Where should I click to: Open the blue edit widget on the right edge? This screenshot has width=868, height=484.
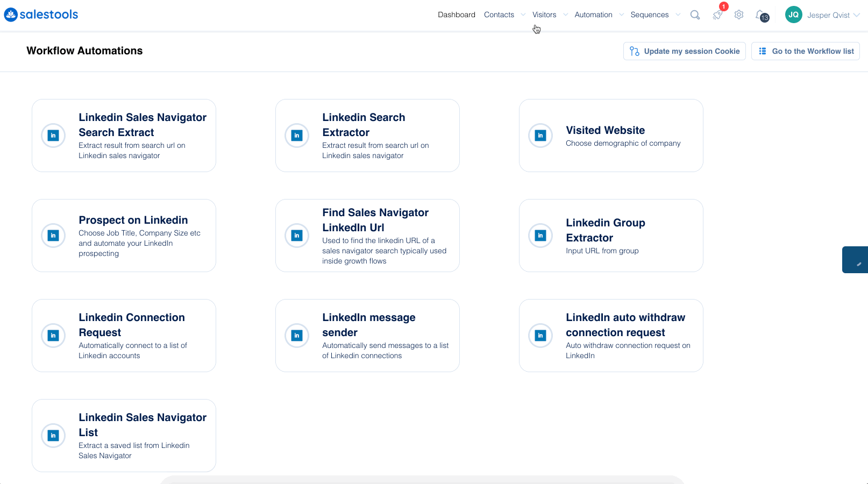(855, 260)
